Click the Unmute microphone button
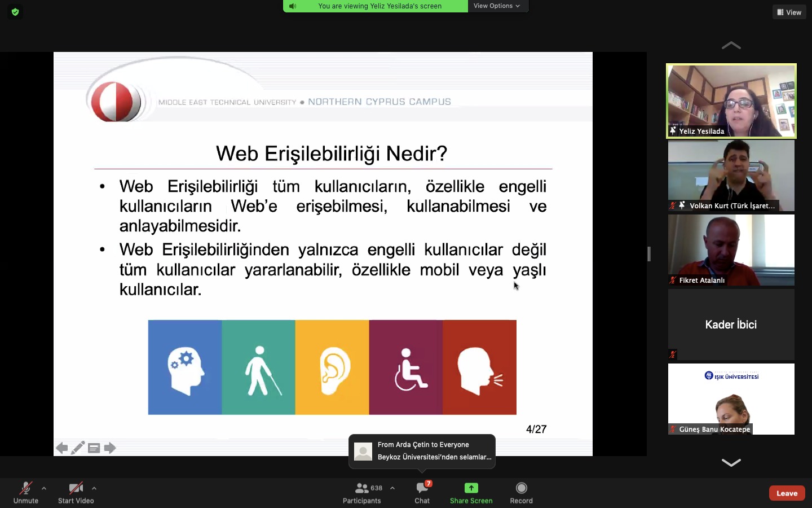Viewport: 812px width, 508px height. click(x=26, y=492)
